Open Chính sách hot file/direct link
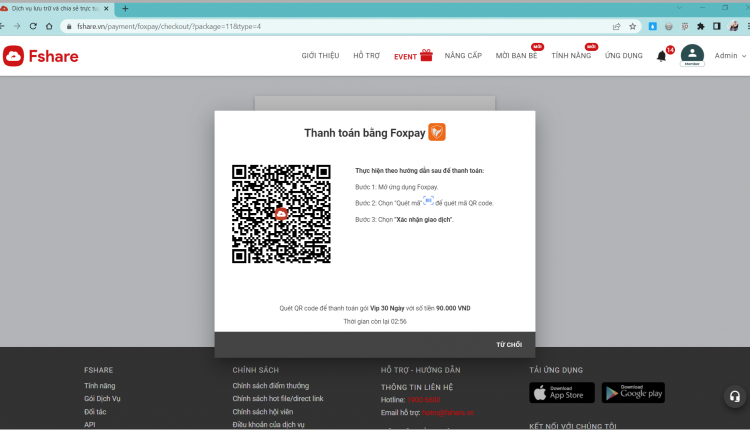 (278, 398)
